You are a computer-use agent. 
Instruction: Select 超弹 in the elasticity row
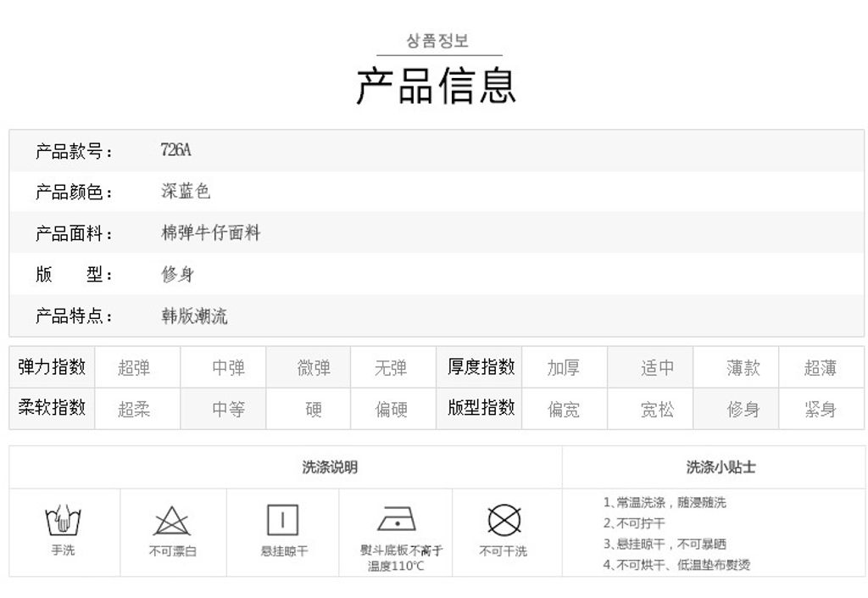click(x=134, y=368)
